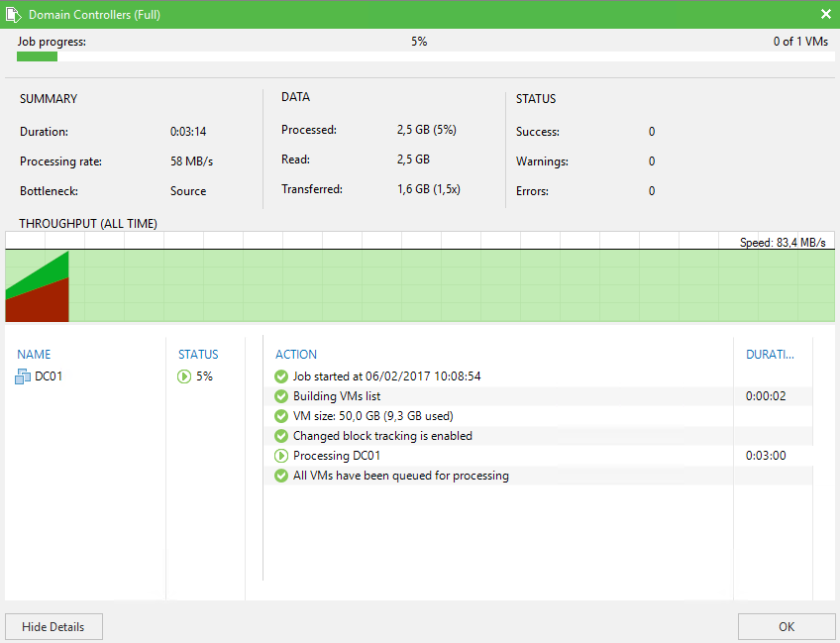840x643 pixels.
Task: Click the DC01 virtual machine icon
Action: click(23, 376)
